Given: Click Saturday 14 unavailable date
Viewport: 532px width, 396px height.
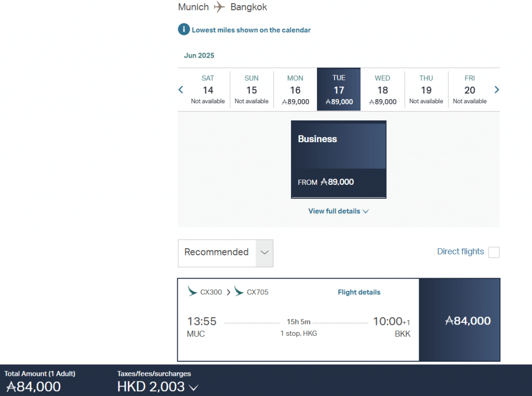Looking at the screenshot, I should pyautogui.click(x=208, y=89).
